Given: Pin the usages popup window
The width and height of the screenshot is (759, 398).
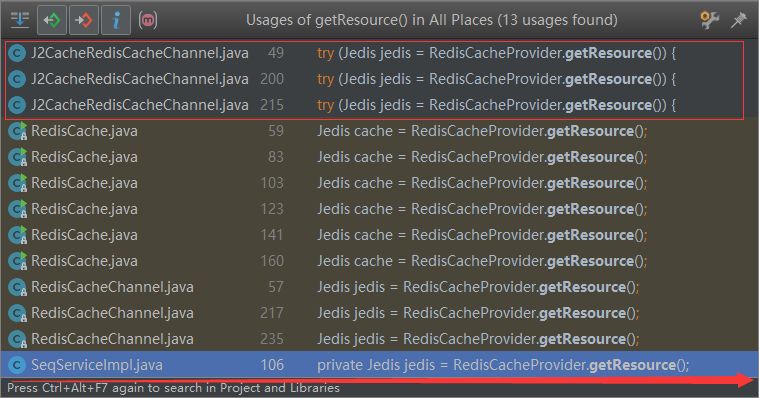Looking at the screenshot, I should tap(739, 20).
